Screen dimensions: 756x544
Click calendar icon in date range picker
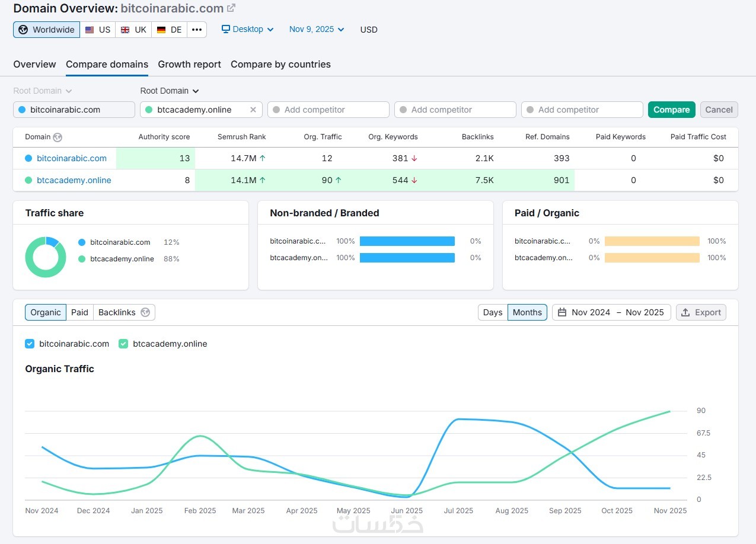pyautogui.click(x=562, y=312)
